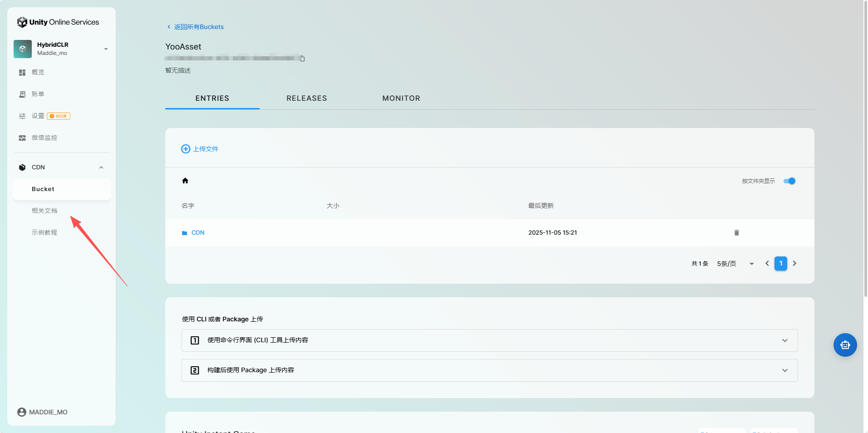Click the 2025-11-05 15:21 timestamp
The height and width of the screenshot is (433, 868).
tap(552, 233)
